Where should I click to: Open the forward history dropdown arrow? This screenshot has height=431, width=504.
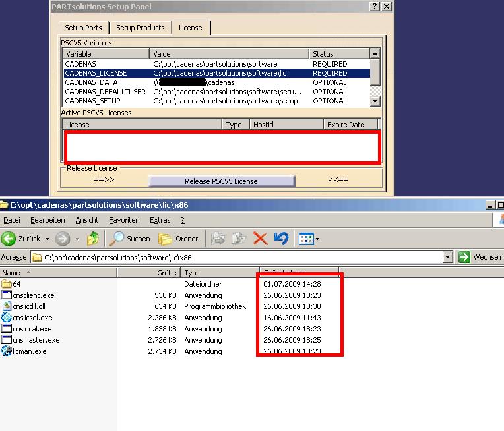click(77, 239)
